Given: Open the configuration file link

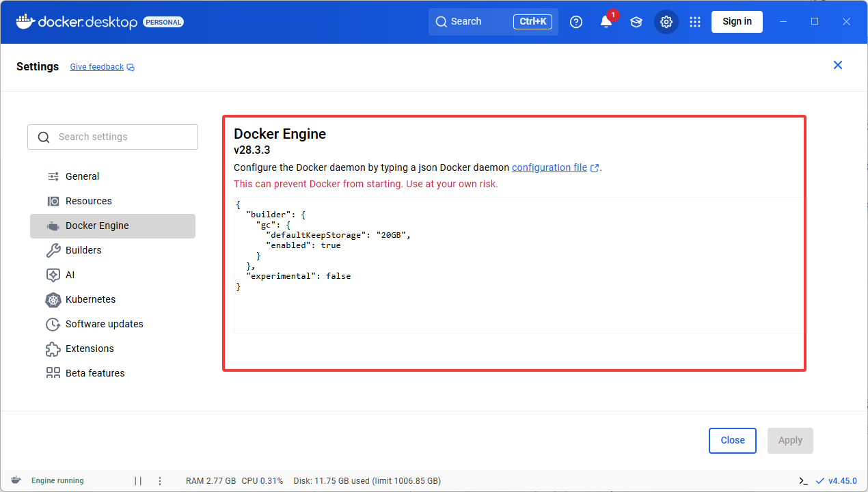Looking at the screenshot, I should pyautogui.click(x=550, y=167).
